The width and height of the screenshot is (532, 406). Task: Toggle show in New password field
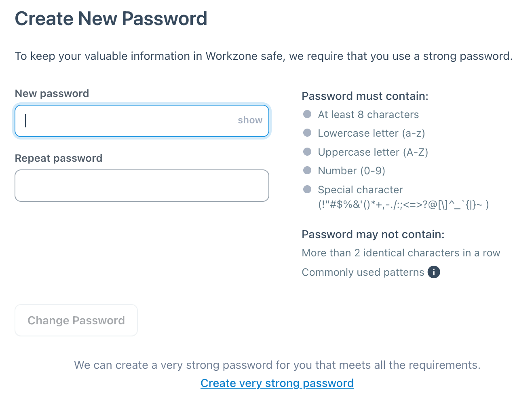click(x=250, y=120)
